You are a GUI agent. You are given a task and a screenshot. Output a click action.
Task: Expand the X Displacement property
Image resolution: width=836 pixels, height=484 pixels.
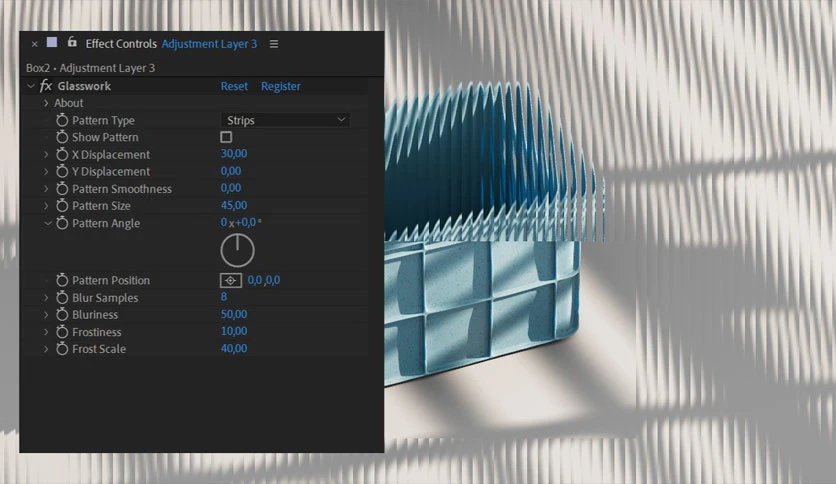46,155
